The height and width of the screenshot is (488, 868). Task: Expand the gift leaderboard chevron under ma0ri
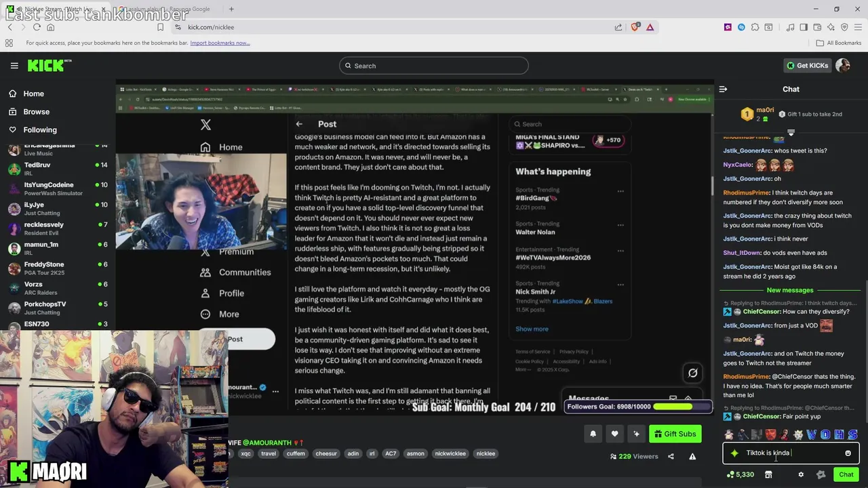click(x=791, y=133)
